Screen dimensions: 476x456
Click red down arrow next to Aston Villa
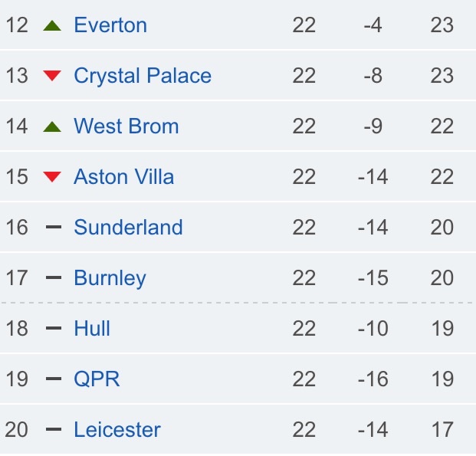point(52,176)
